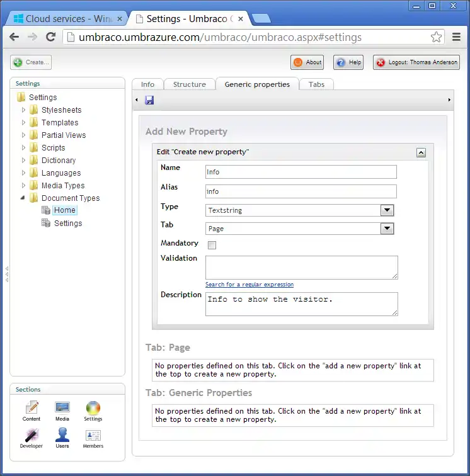
Task: Select Home in the Document Types tree
Action: (x=65, y=210)
